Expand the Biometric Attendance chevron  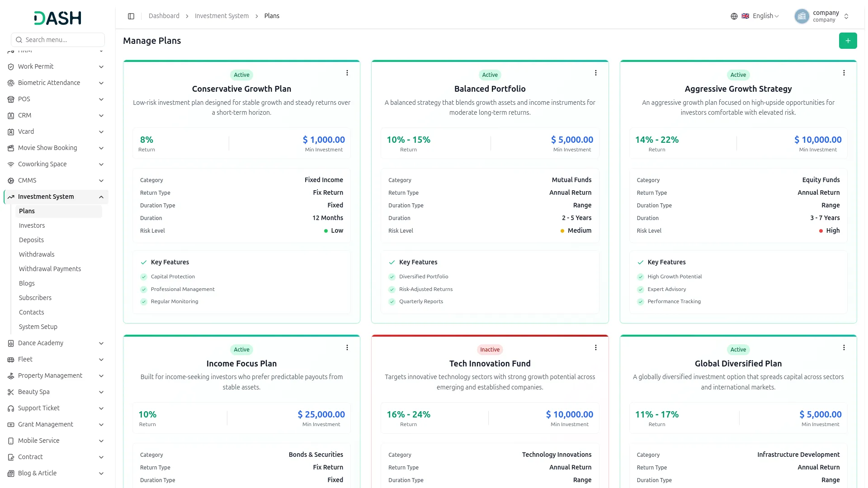click(x=101, y=83)
